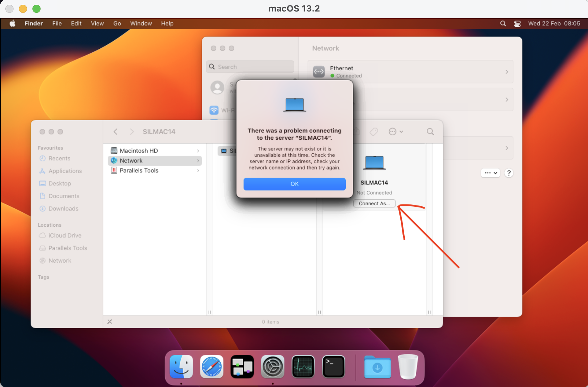The height and width of the screenshot is (387, 588).
Task: Select Desktop in the Finder sidebar
Action: click(60, 183)
